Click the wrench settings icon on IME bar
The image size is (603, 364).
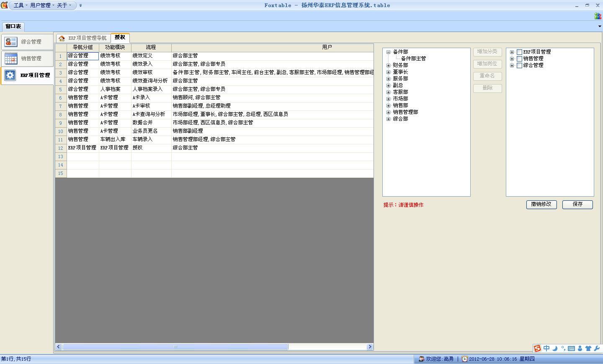point(597,349)
